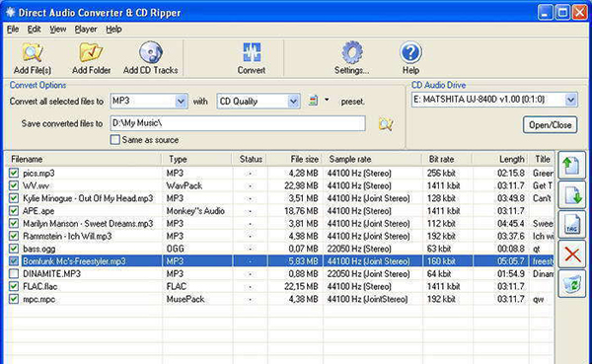592x364 pixels.
Task: Check the DINAMITE.MP3 checkbox
Action: (x=14, y=274)
